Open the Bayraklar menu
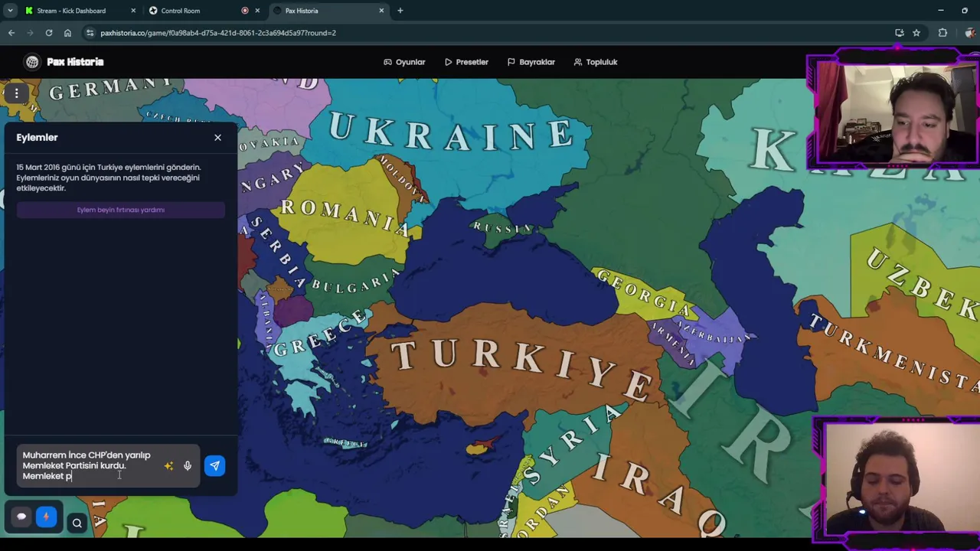The width and height of the screenshot is (980, 551). coord(531,62)
